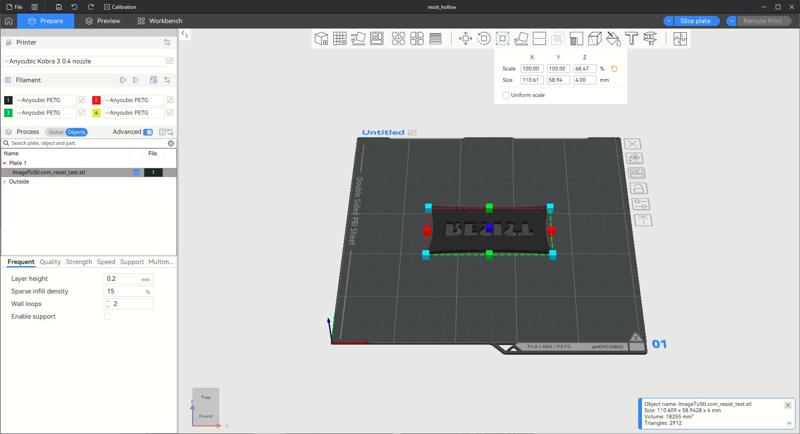
Task: Enable the Uniform scale checkbox
Action: pos(506,95)
